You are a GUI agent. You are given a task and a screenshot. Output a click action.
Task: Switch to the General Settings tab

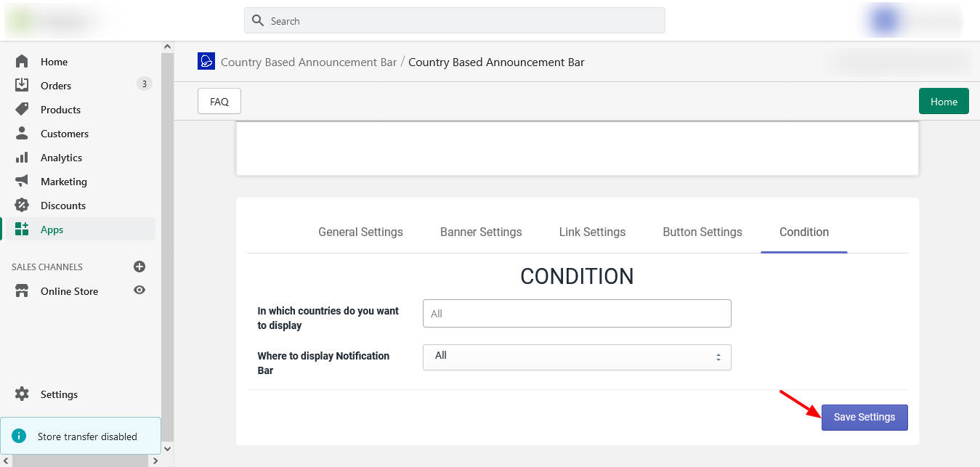coord(360,232)
